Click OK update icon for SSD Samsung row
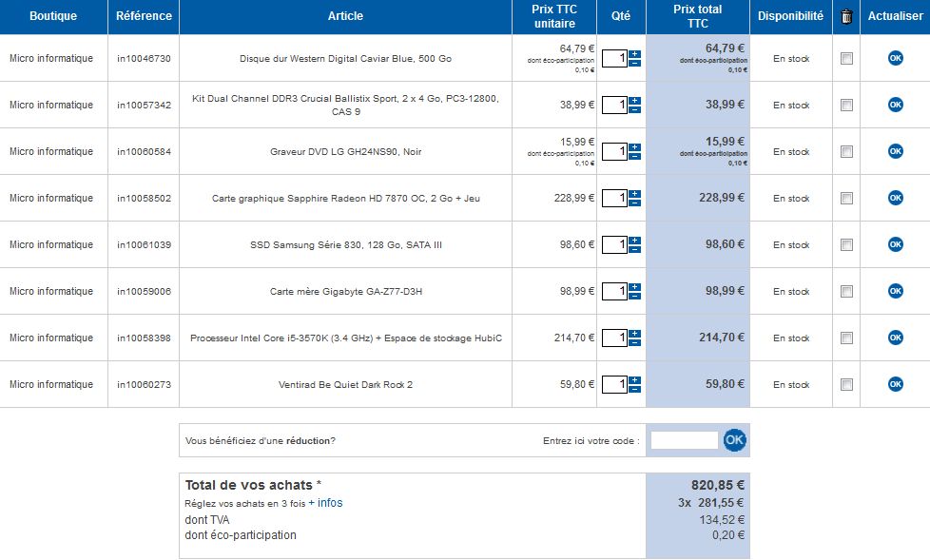 pyautogui.click(x=895, y=244)
